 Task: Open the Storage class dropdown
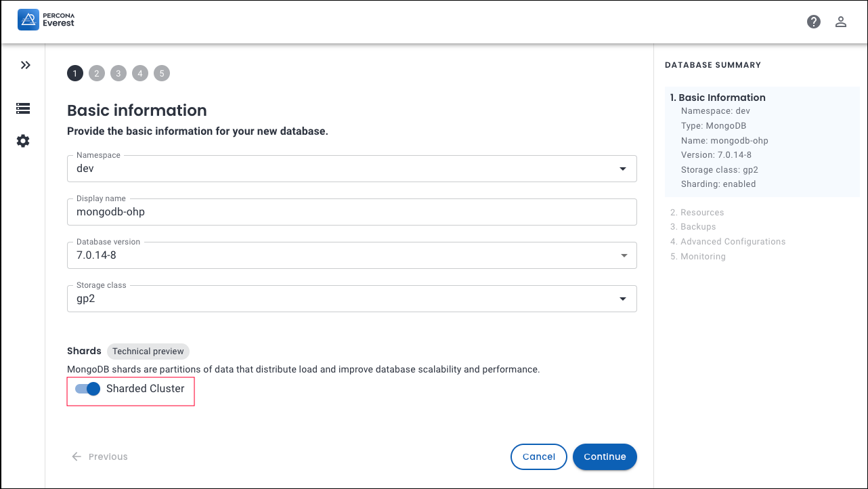(x=351, y=299)
